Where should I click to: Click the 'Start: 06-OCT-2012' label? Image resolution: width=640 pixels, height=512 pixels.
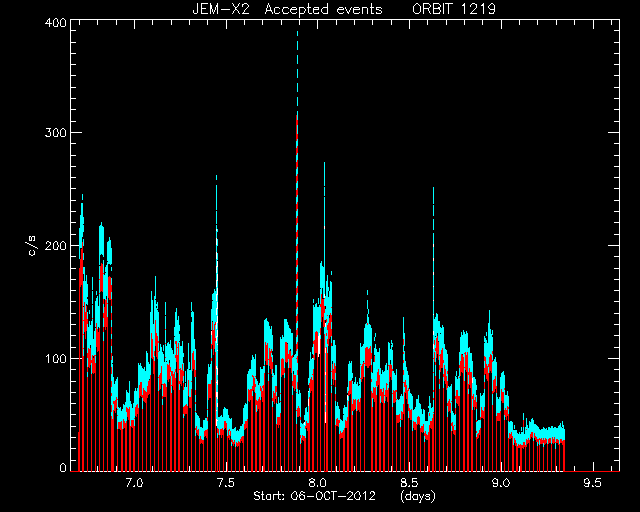314,496
